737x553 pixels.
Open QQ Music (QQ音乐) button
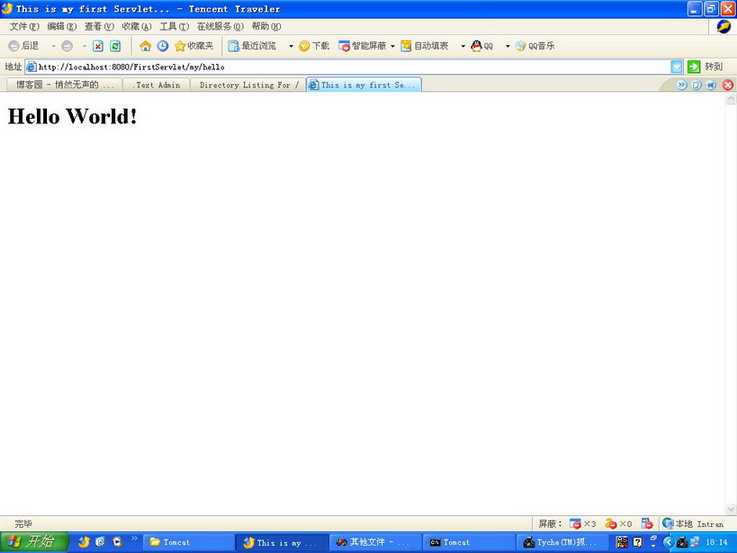[535, 46]
